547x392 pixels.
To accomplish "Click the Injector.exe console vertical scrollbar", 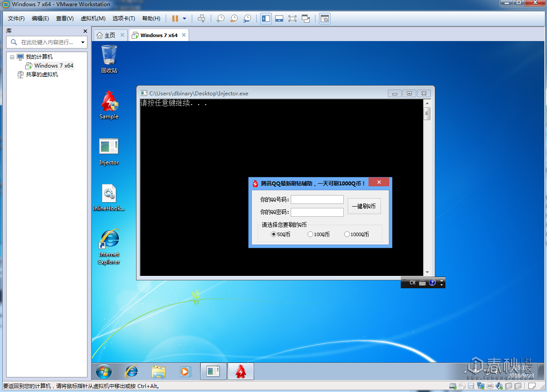I will click(x=427, y=187).
